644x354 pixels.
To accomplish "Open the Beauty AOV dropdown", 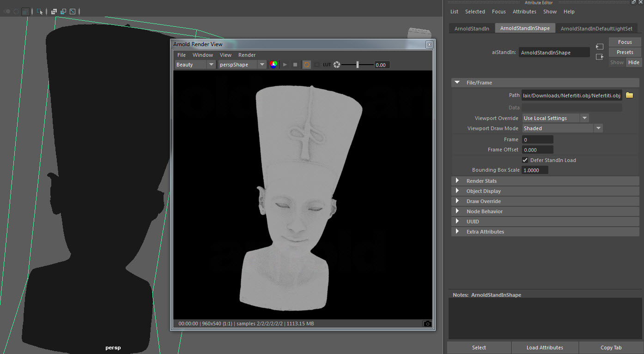I will pyautogui.click(x=195, y=65).
